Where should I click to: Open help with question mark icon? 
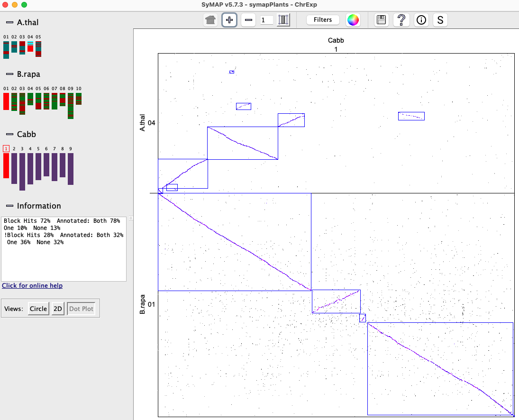[401, 20]
